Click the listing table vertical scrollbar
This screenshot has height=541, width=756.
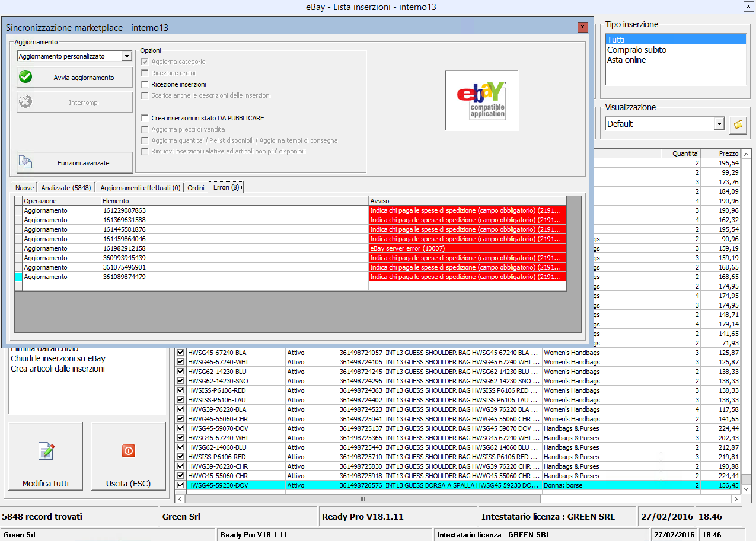point(745,320)
